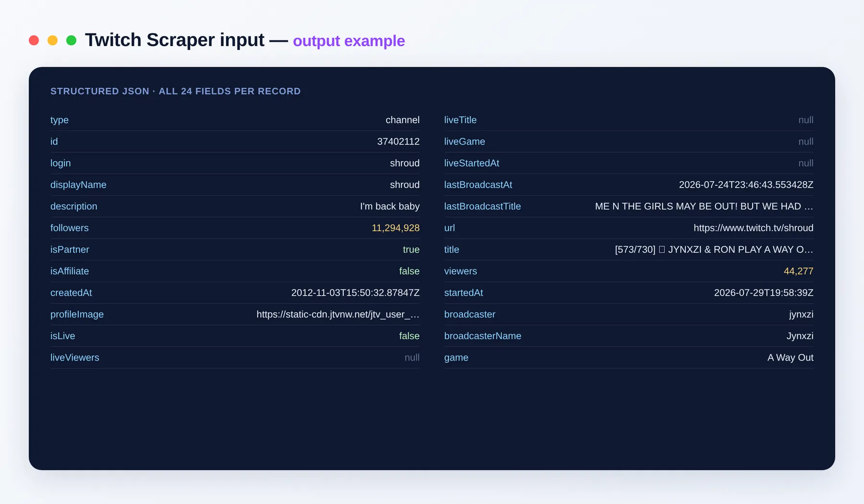Select the 'lastBroadcastTitle' field label
This screenshot has width=864, height=504.
coord(482,206)
